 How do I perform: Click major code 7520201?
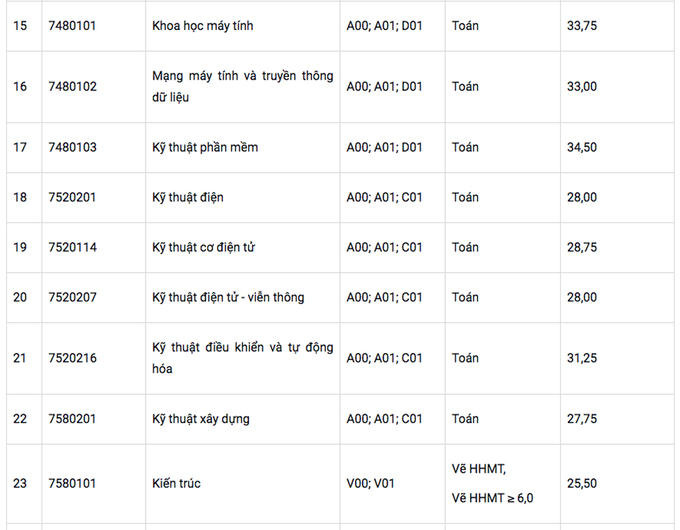pos(72,197)
